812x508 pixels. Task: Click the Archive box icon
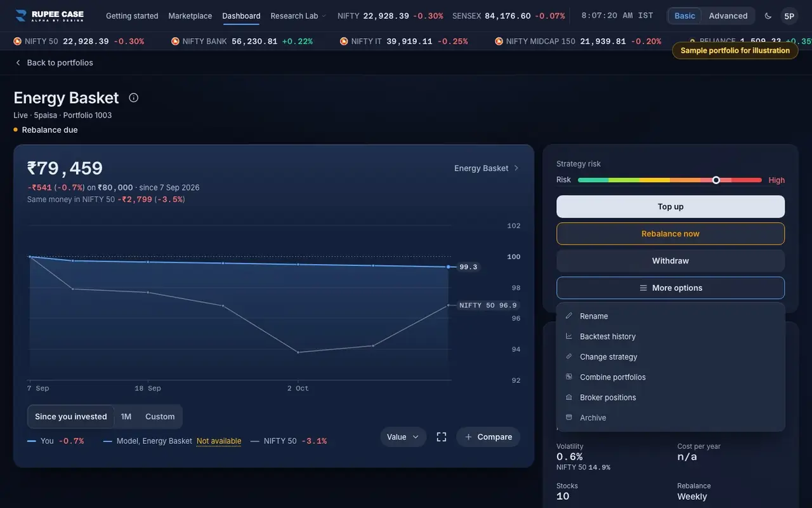tap(569, 418)
